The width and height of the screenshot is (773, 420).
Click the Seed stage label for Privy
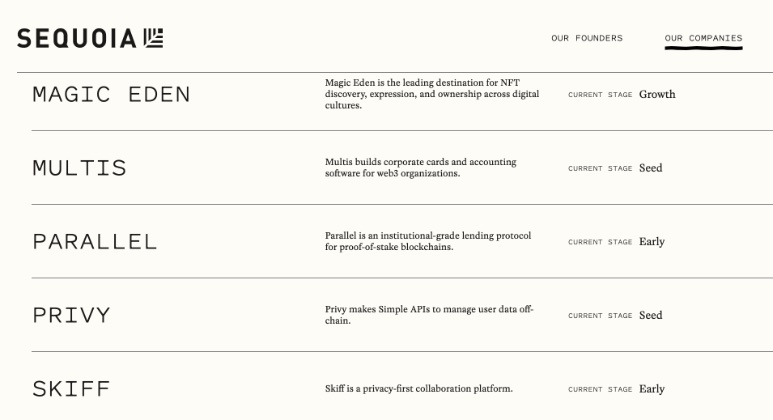click(651, 315)
